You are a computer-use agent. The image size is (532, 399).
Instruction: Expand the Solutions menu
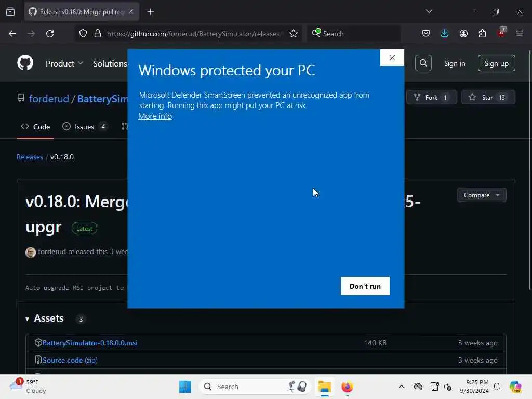[110, 63]
